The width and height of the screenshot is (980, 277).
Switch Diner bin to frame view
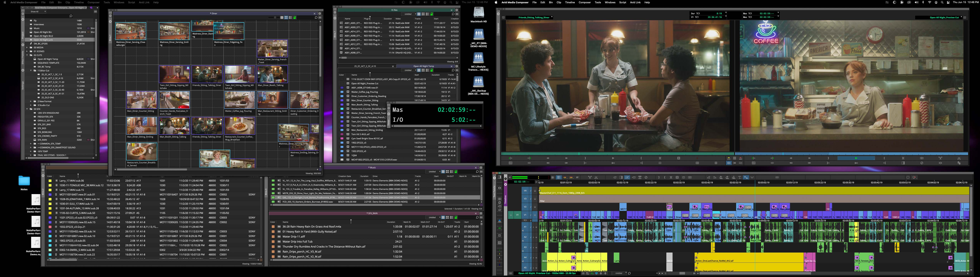(x=286, y=18)
